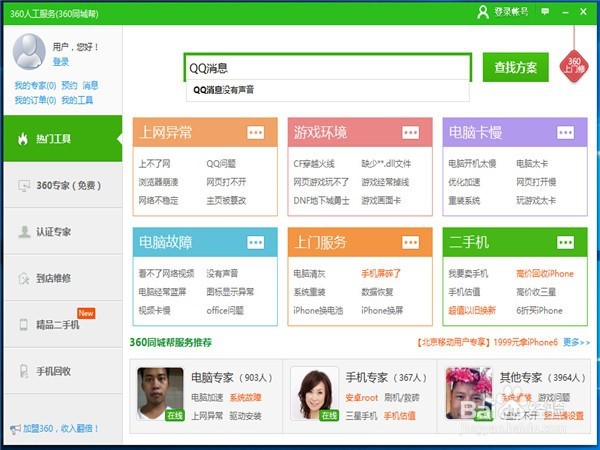Image resolution: width=600 pixels, height=450 pixels.
Task: Open the 精品二手机 sidebar tab
Action: pyautogui.click(x=63, y=324)
